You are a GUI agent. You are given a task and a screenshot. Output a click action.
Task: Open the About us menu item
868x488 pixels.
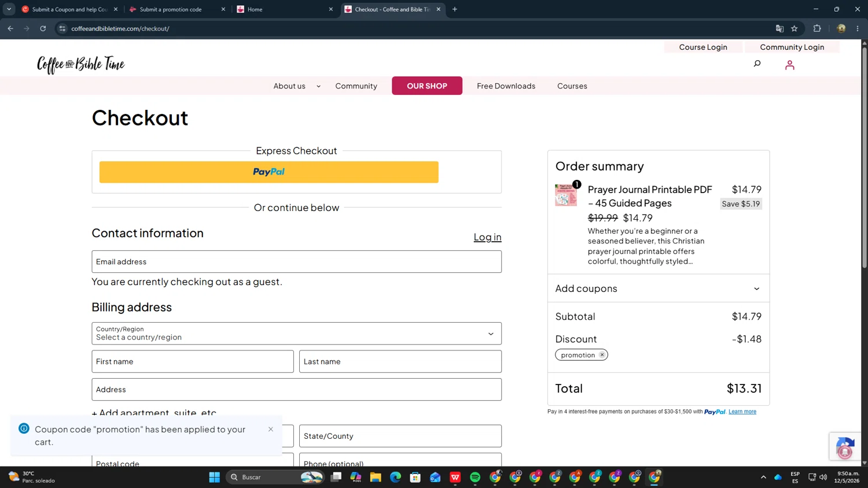[289, 86]
